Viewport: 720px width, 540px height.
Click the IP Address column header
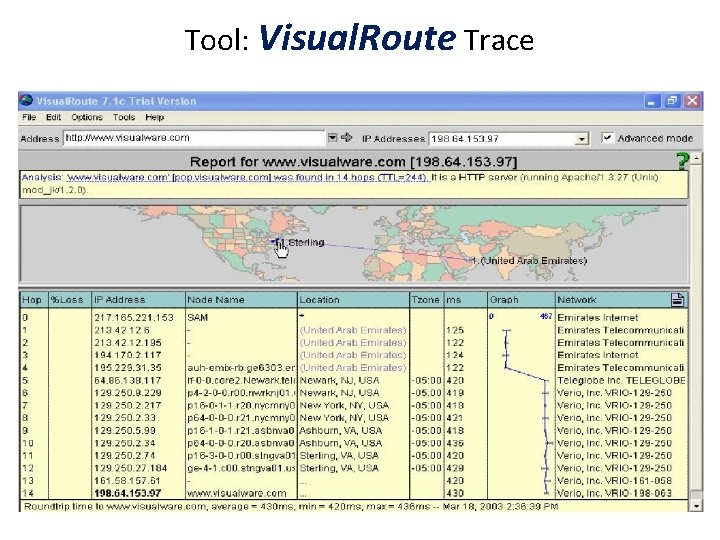point(138,300)
